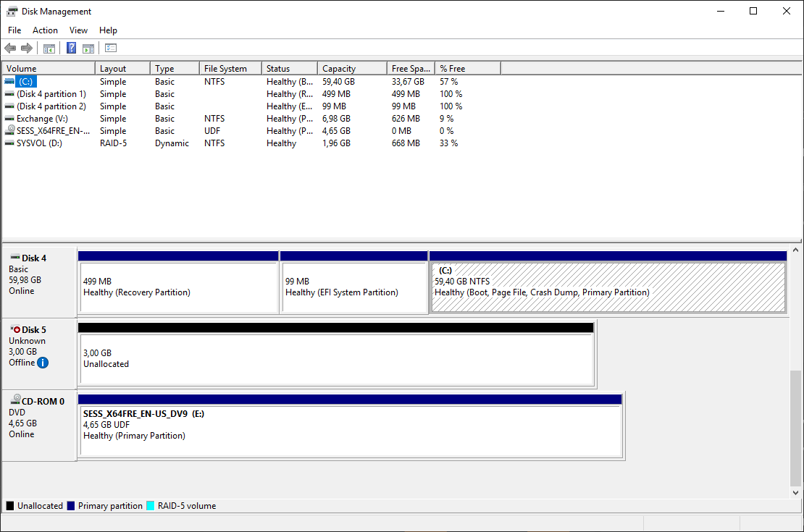The width and height of the screenshot is (804, 532).
Task: Open the File menu
Action: [x=14, y=30]
